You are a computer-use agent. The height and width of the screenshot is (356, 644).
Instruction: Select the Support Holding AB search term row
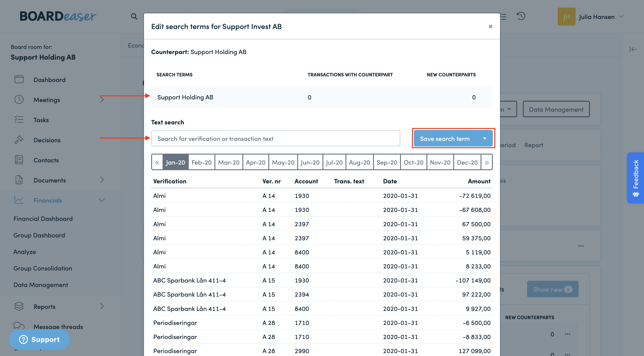click(x=322, y=97)
